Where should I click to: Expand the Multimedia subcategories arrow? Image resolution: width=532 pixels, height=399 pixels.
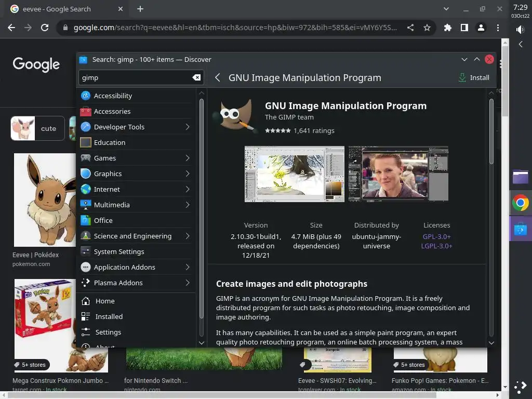pos(188,205)
